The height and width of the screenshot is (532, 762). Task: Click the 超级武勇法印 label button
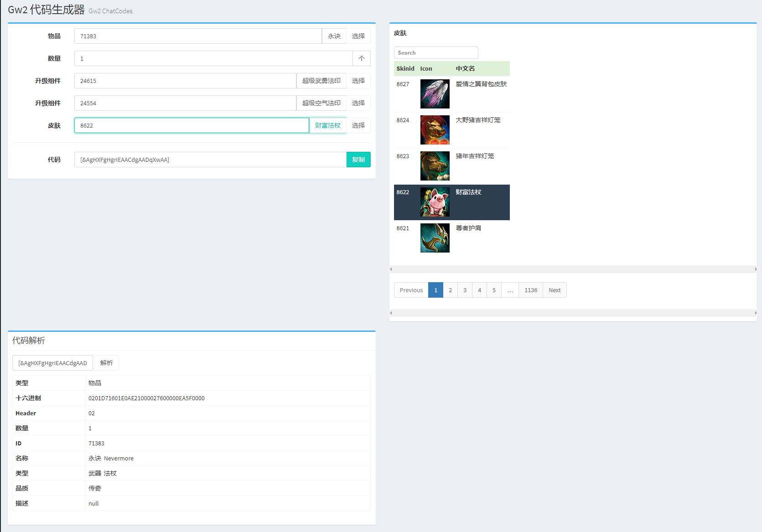click(321, 81)
